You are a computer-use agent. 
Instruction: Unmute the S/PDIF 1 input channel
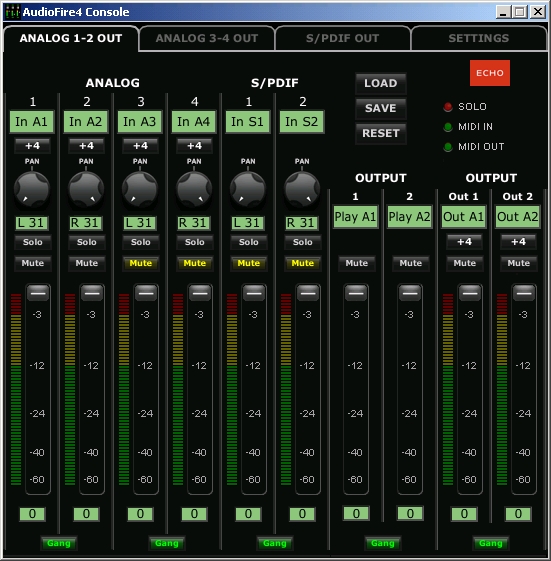pos(249,263)
